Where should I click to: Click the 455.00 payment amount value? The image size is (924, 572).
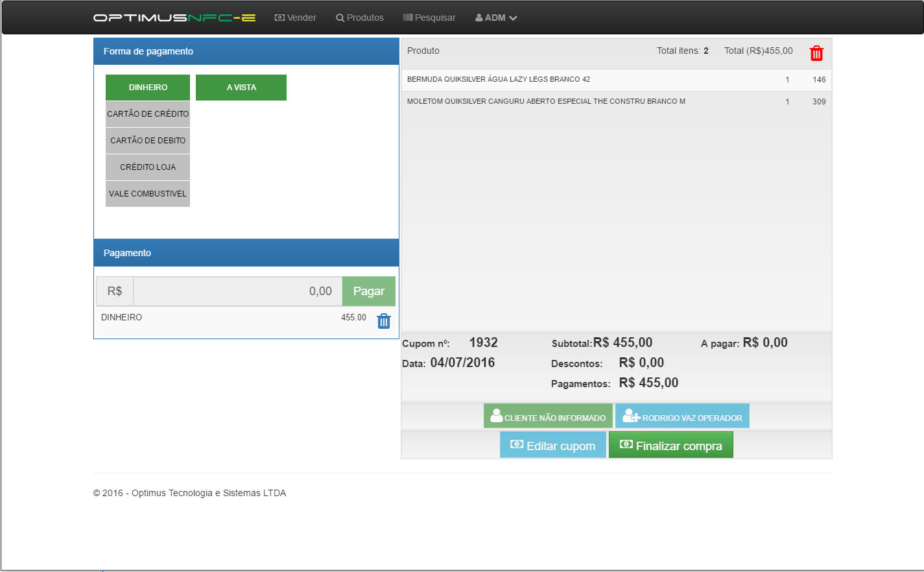[354, 318]
